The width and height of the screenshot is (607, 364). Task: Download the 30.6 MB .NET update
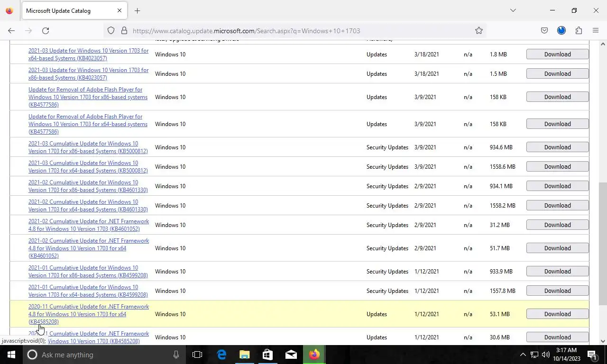557,337
